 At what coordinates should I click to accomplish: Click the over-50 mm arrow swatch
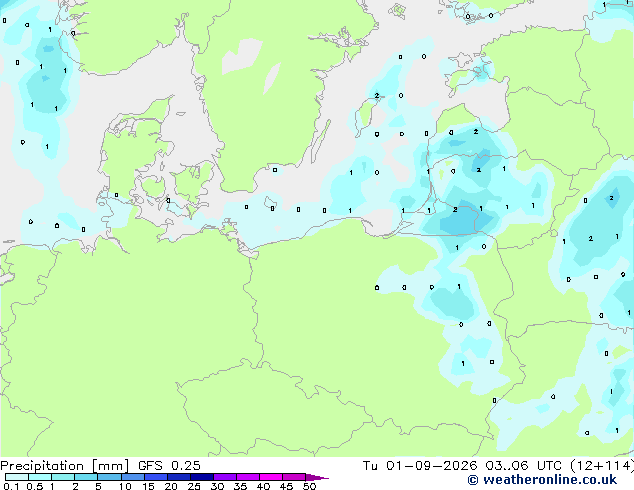317,477
